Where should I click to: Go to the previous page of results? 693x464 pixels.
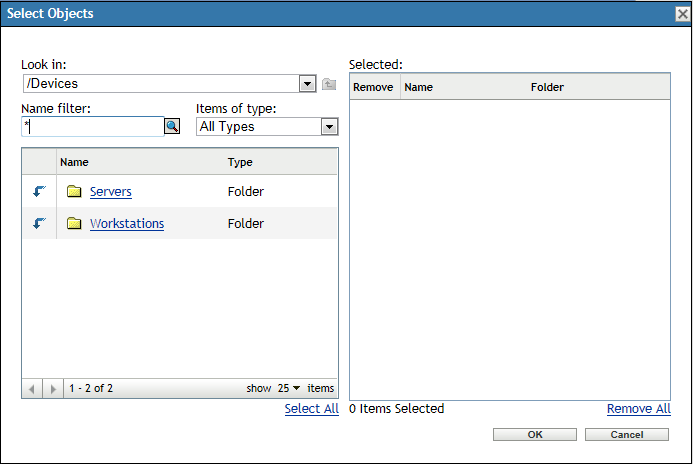point(32,388)
